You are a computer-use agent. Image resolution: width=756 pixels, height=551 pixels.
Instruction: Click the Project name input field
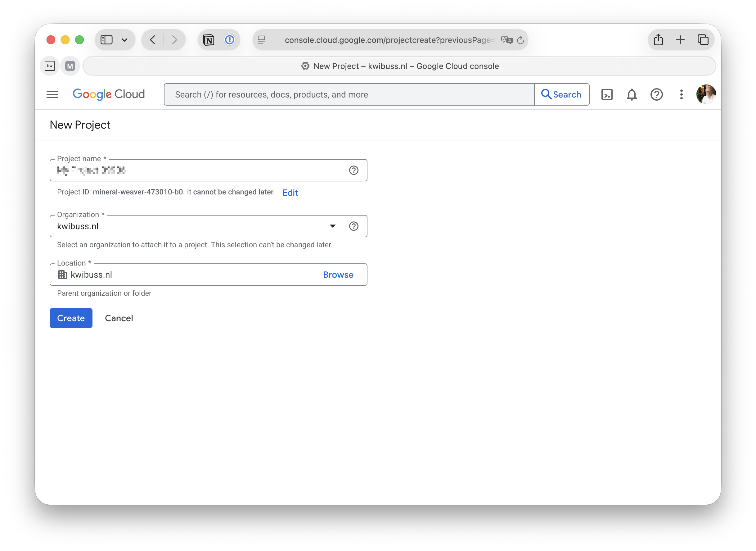(200, 171)
